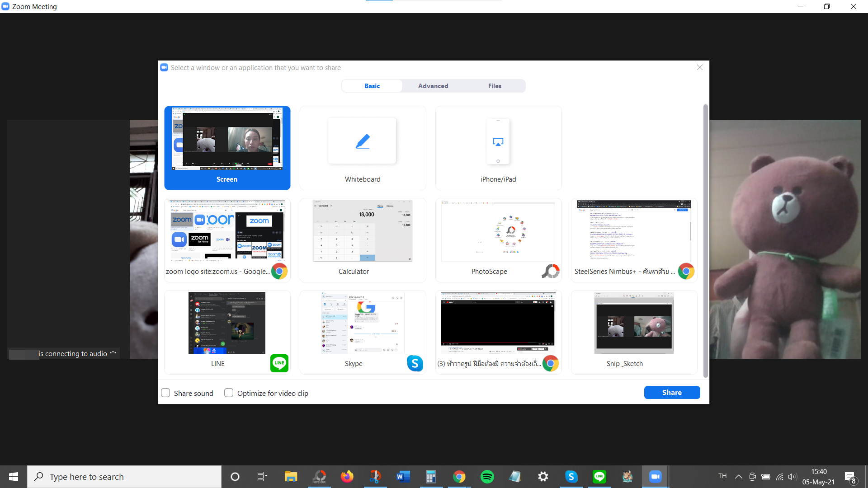Viewport: 868px width, 488px height.
Task: Click the Skype app icon in share list
Action: pos(415,363)
